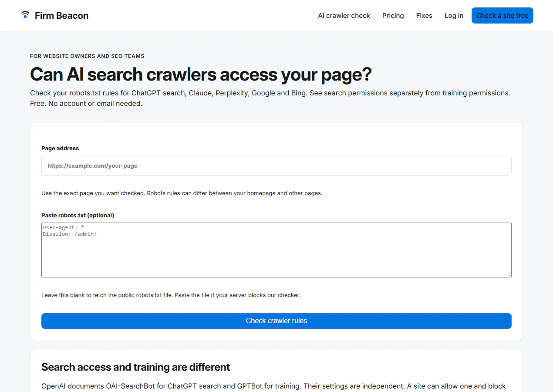Open the Fixes menu item
The width and height of the screenshot is (553, 392).
point(424,16)
